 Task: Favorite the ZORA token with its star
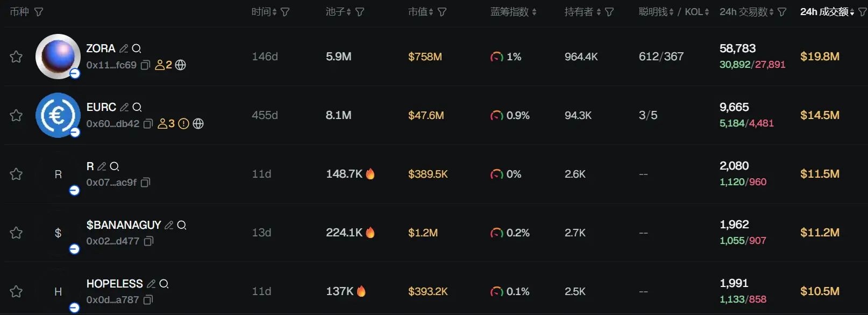pos(16,57)
